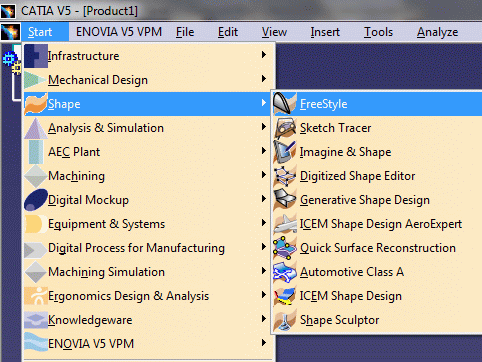The width and height of the screenshot is (482, 362).
Task: Click the Infrastructure workbench icon
Action: pyautogui.click(x=36, y=56)
